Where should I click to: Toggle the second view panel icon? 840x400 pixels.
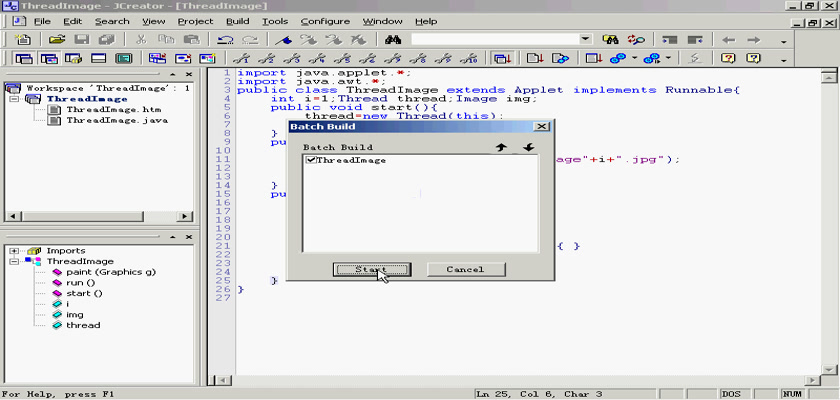tap(49, 58)
